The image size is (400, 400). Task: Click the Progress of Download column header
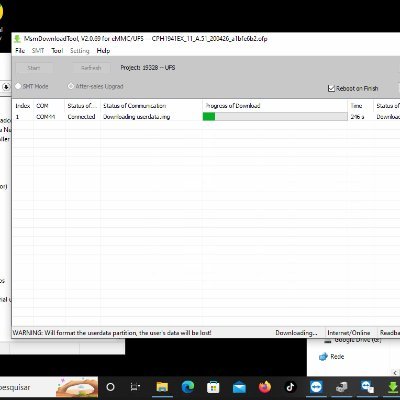click(275, 106)
